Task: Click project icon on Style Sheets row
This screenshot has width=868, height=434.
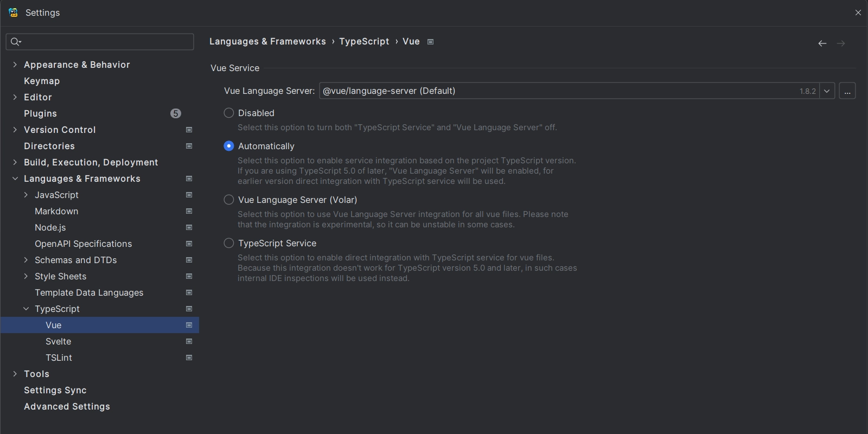Action: (x=189, y=276)
